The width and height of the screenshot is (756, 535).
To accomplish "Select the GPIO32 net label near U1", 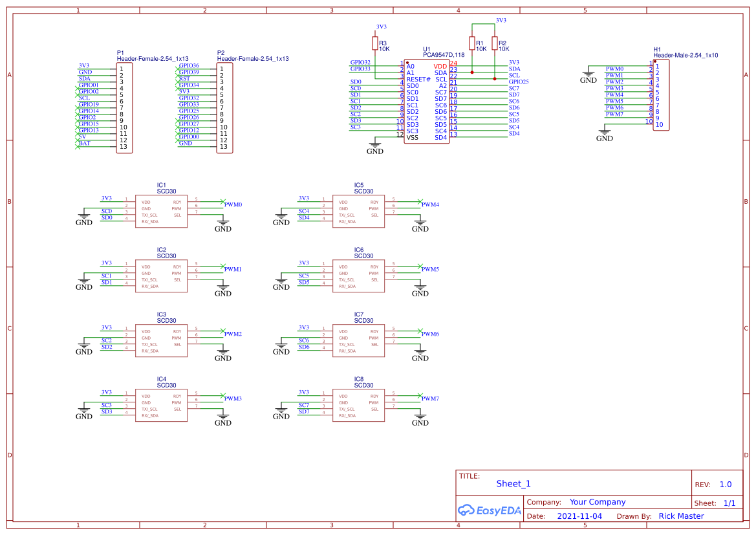I will tap(361, 62).
